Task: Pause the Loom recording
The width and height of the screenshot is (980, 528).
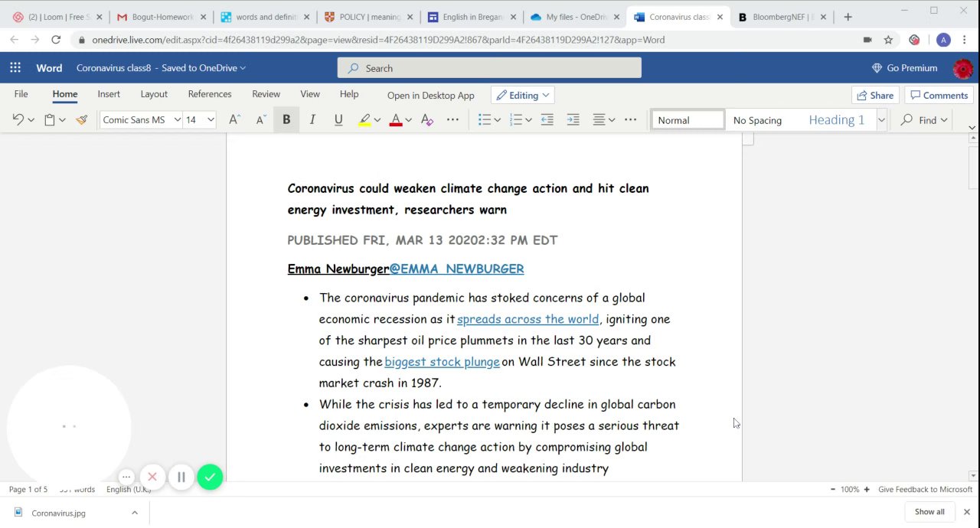Action: pyautogui.click(x=181, y=477)
